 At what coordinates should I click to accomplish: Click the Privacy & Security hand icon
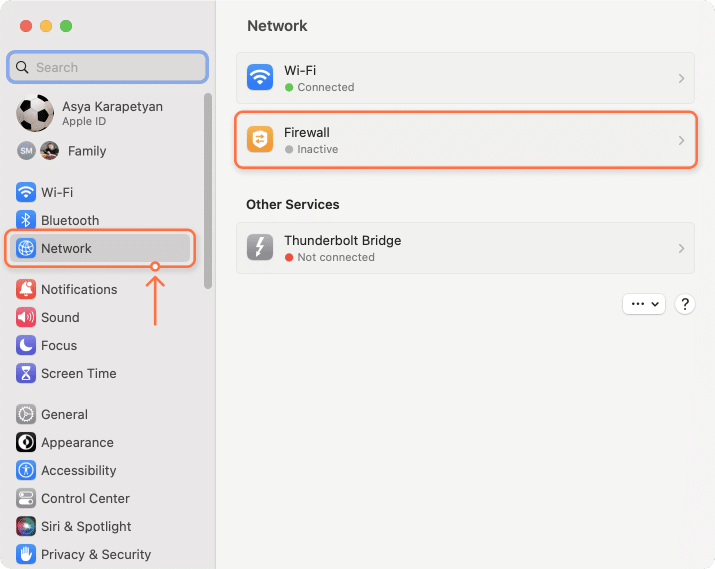tap(26, 554)
